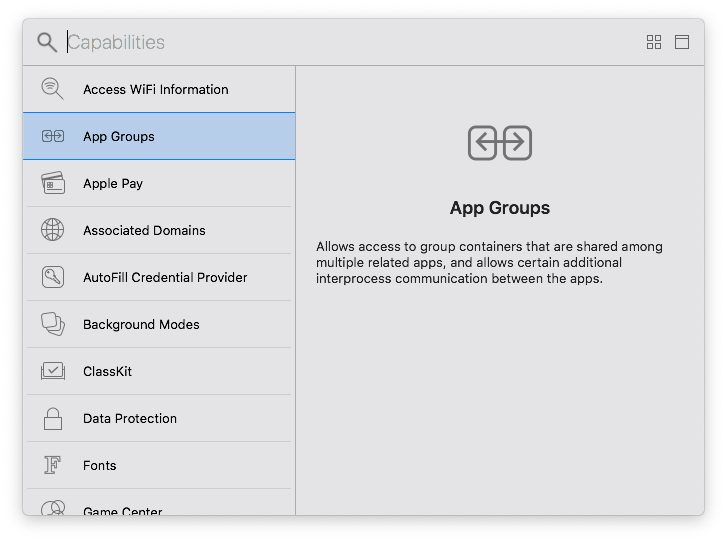727x542 pixels.
Task: Toggle the detail panel view button
Action: coord(682,42)
